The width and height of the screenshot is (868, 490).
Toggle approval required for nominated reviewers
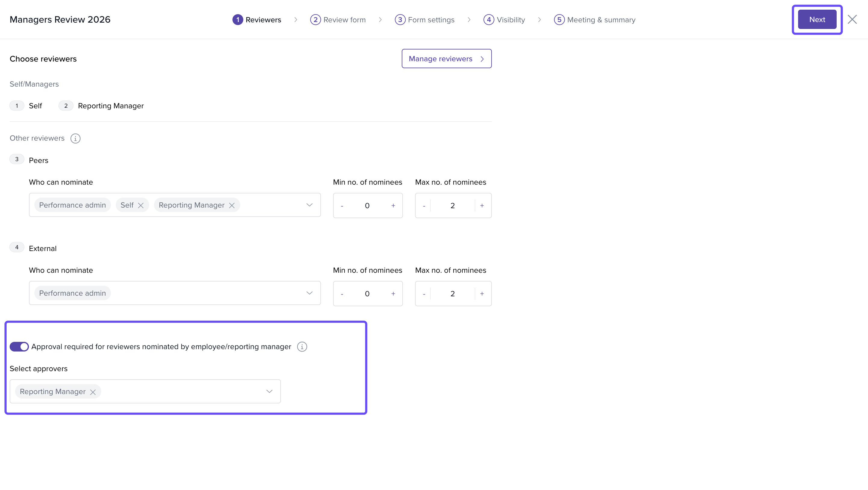pyautogui.click(x=19, y=347)
